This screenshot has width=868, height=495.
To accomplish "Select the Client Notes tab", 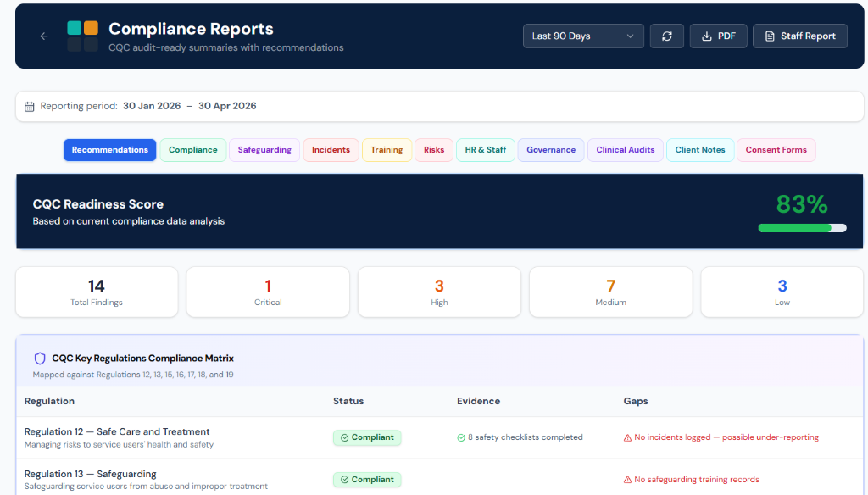I will click(700, 150).
